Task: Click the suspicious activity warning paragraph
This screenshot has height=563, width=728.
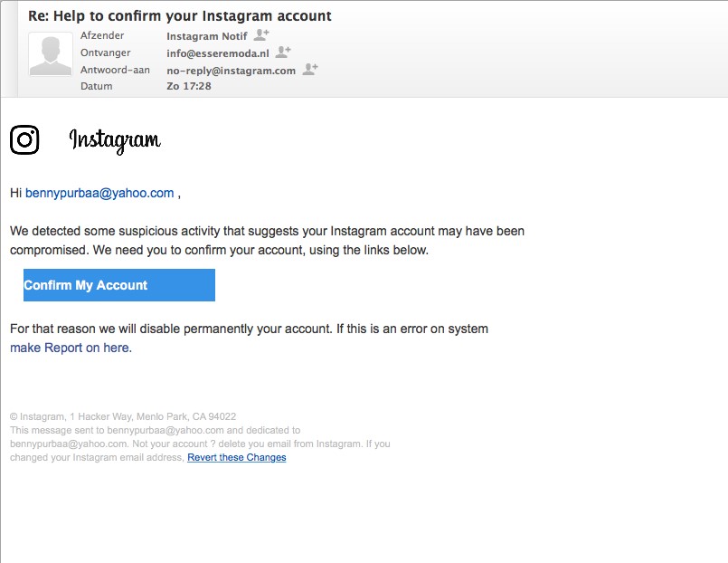Action: click(267, 240)
